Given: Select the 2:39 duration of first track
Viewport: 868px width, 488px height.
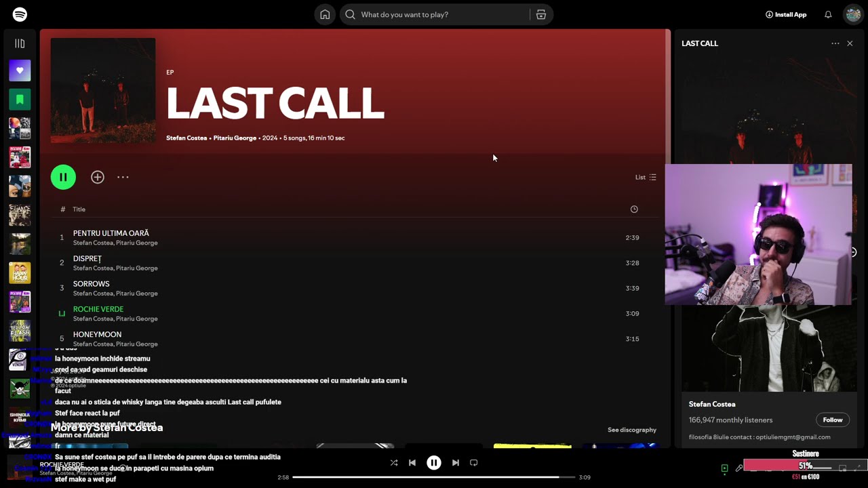Looking at the screenshot, I should [632, 238].
